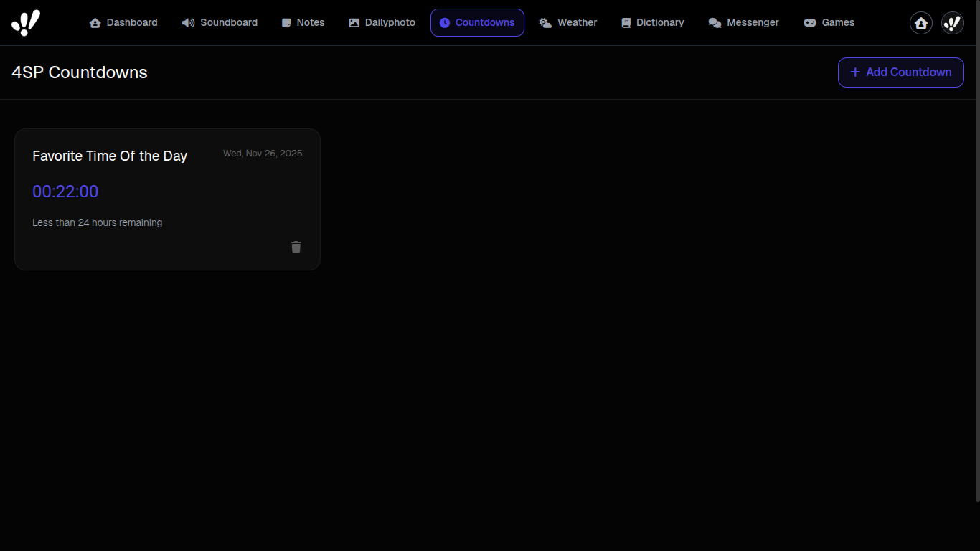Screen dimensions: 980x551
Task: Open Dictionary using its book icon
Action: tap(625, 22)
